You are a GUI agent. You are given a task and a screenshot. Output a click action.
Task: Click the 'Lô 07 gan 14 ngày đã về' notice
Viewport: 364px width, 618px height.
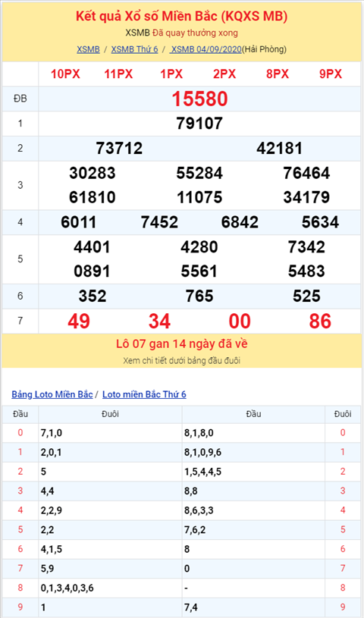pyautogui.click(x=182, y=344)
